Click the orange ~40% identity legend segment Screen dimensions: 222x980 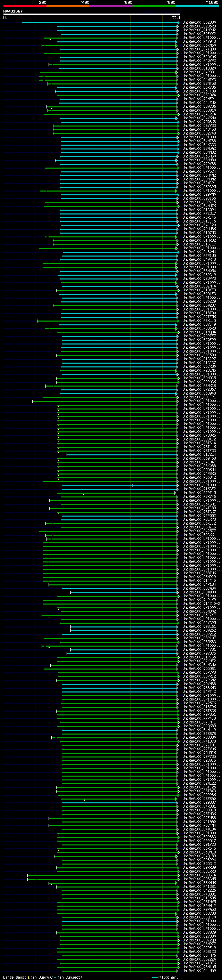pos(68,6)
